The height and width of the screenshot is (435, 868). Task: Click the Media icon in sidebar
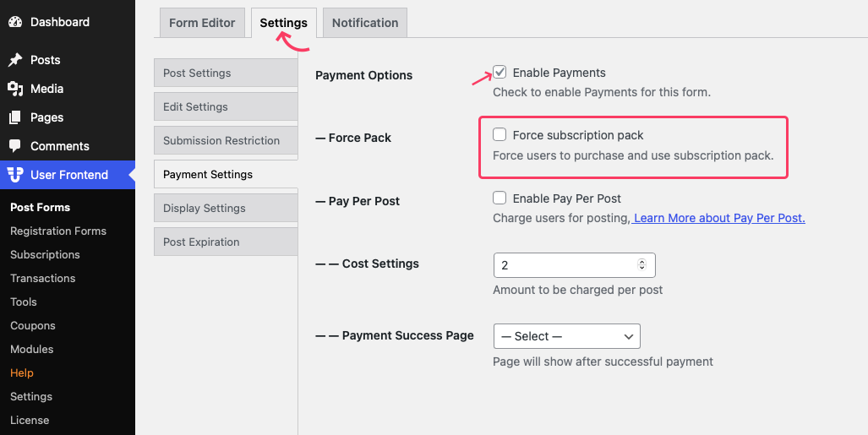click(x=15, y=89)
